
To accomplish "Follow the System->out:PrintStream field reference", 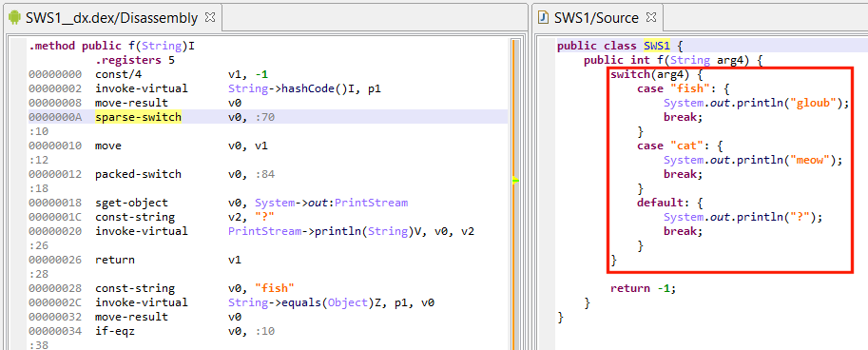I will (x=318, y=203).
